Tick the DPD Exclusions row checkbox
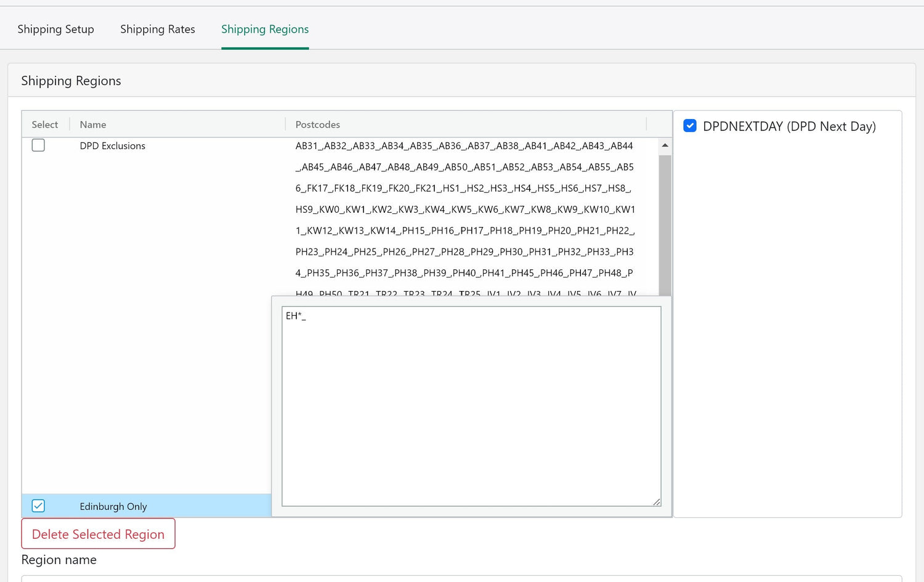Screen dimensions: 924x582 point(38,145)
